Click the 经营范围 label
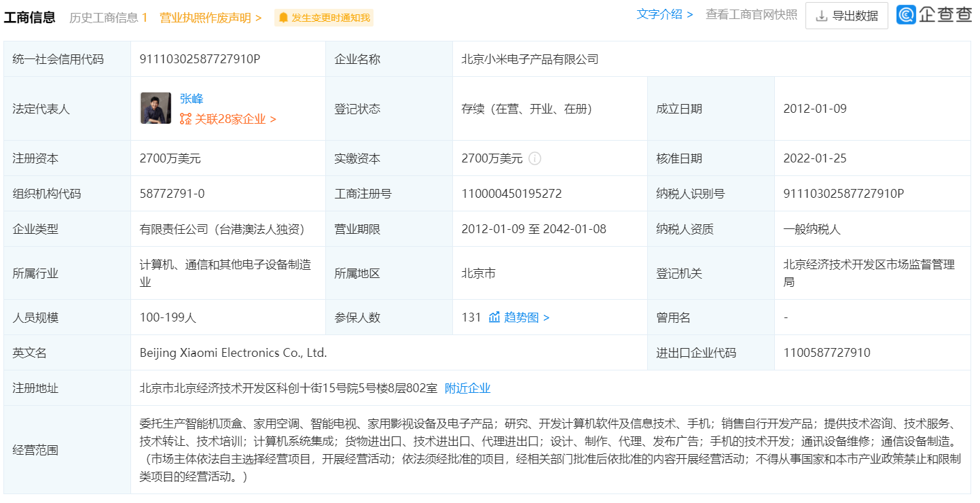The image size is (980, 503). tap(35, 450)
